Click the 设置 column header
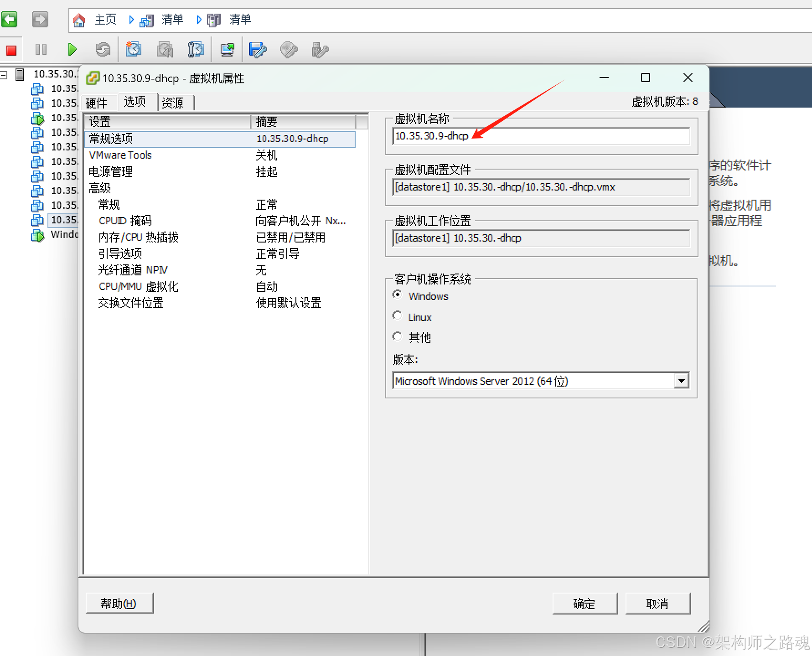Screen dimensions: 812x656 point(167,122)
